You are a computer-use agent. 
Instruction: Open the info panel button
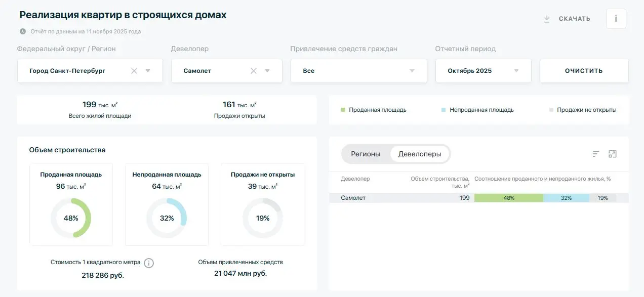click(x=616, y=19)
